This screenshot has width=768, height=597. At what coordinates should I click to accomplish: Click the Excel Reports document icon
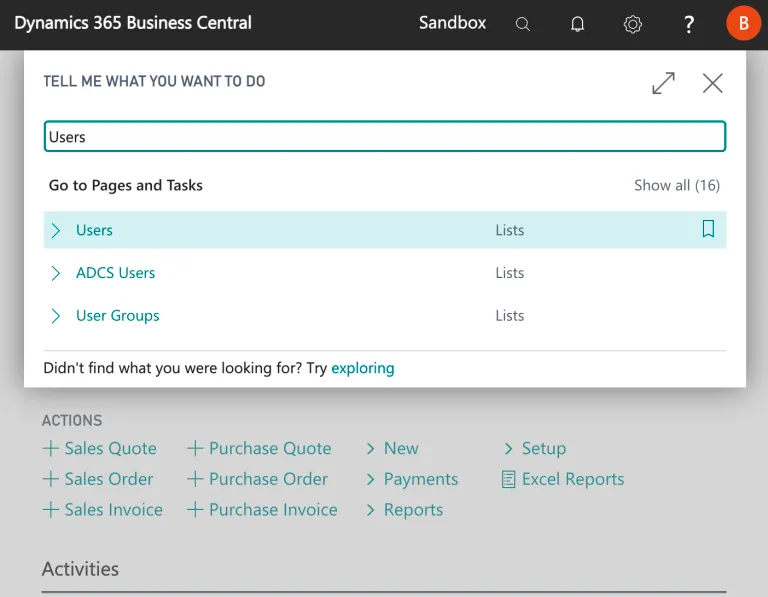pos(508,479)
